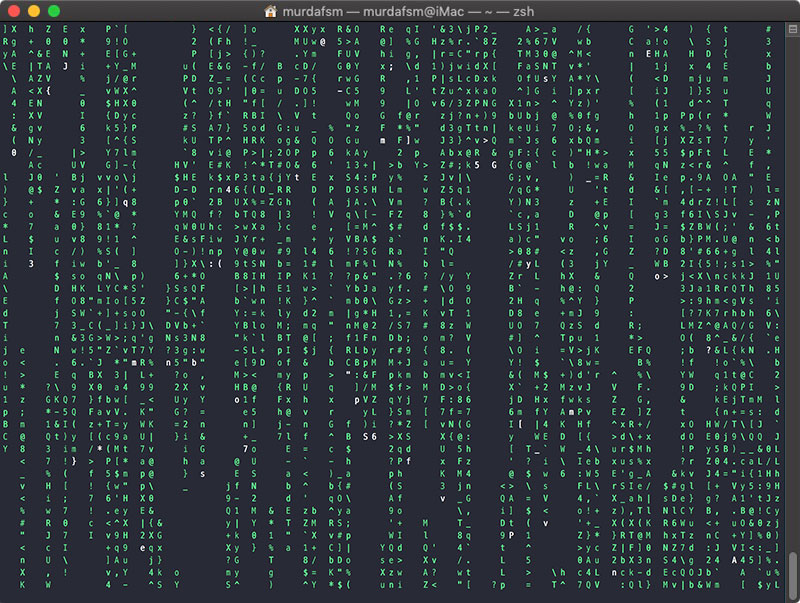Viewport: 800px width, 603px height.
Task: Click the home folder icon in title bar
Action: pos(270,11)
